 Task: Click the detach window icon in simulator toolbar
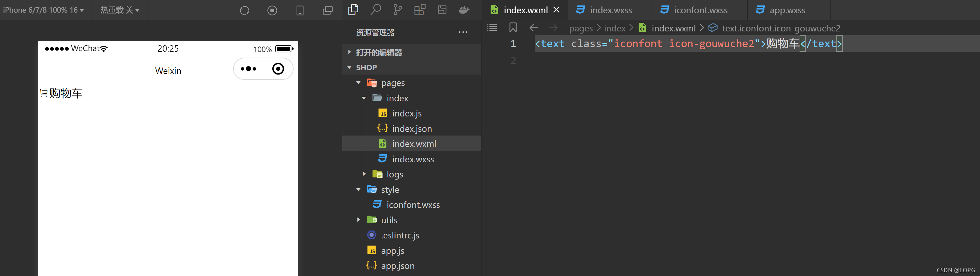(327, 10)
